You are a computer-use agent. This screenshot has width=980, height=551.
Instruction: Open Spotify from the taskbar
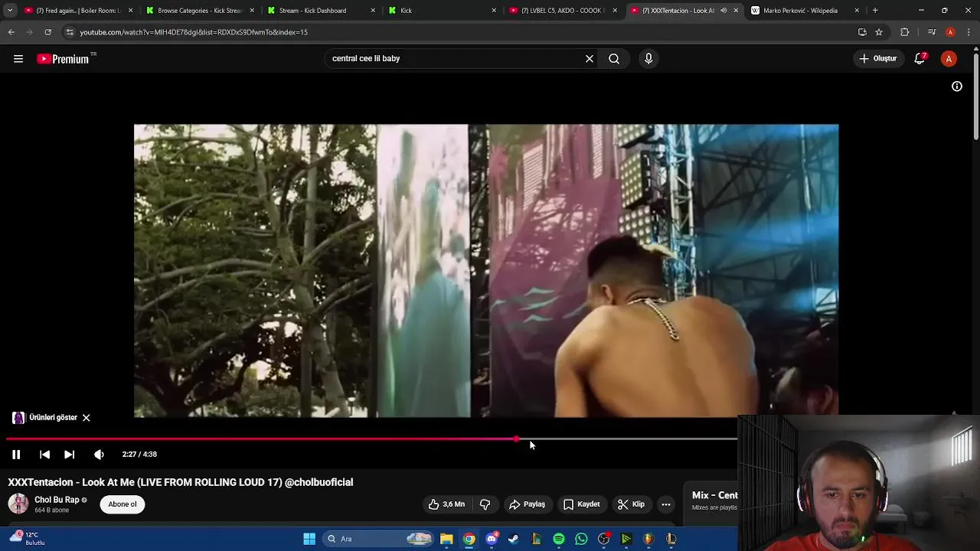click(x=559, y=539)
